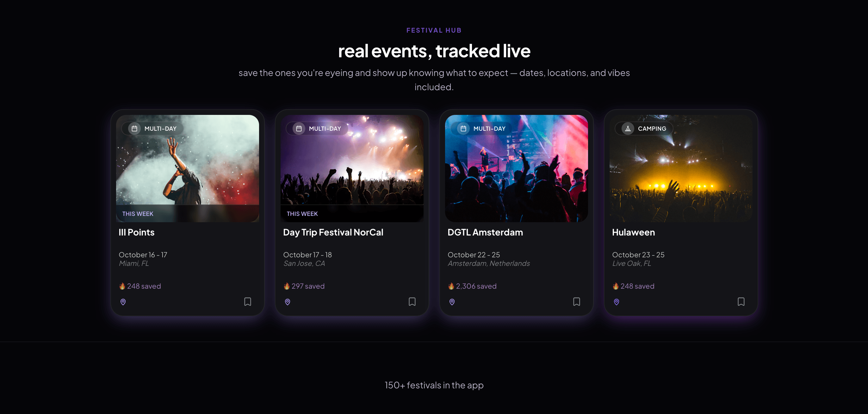Click Hulaween's location pin icon
868x414 pixels.
click(616, 302)
